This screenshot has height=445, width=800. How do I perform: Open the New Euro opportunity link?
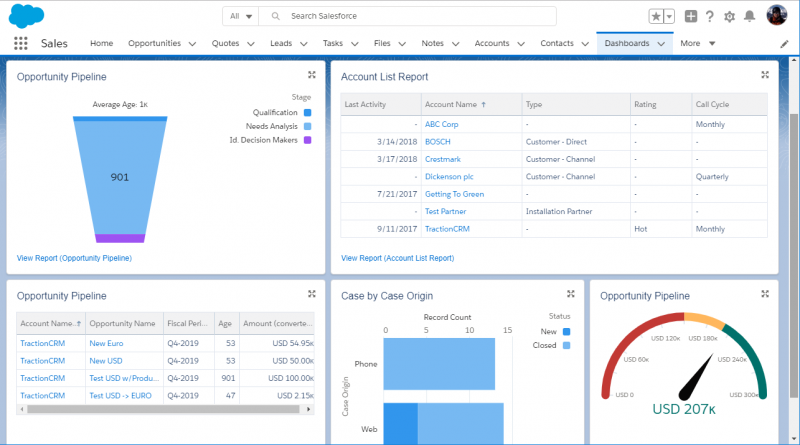click(x=106, y=343)
